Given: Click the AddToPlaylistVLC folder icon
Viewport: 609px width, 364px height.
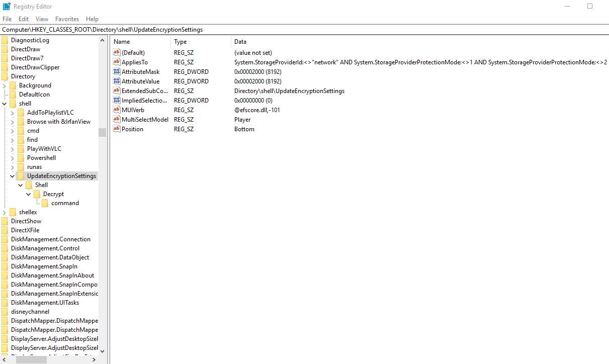Looking at the screenshot, I should pos(21,113).
